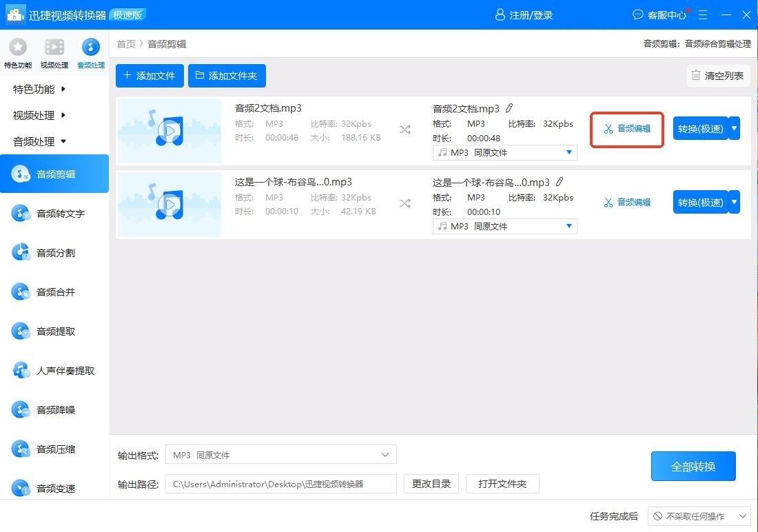Expand 特色功能 section in sidebar
This screenshot has width=758, height=532.
click(40, 89)
